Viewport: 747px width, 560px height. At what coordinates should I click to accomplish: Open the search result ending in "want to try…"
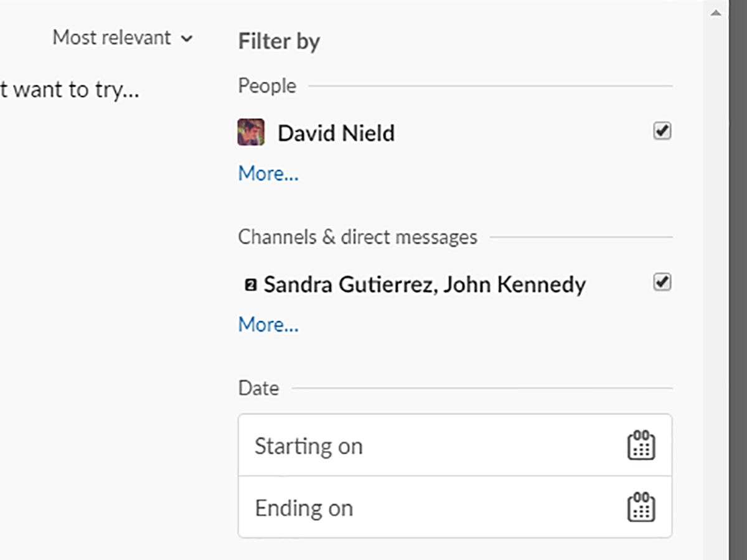tap(68, 90)
